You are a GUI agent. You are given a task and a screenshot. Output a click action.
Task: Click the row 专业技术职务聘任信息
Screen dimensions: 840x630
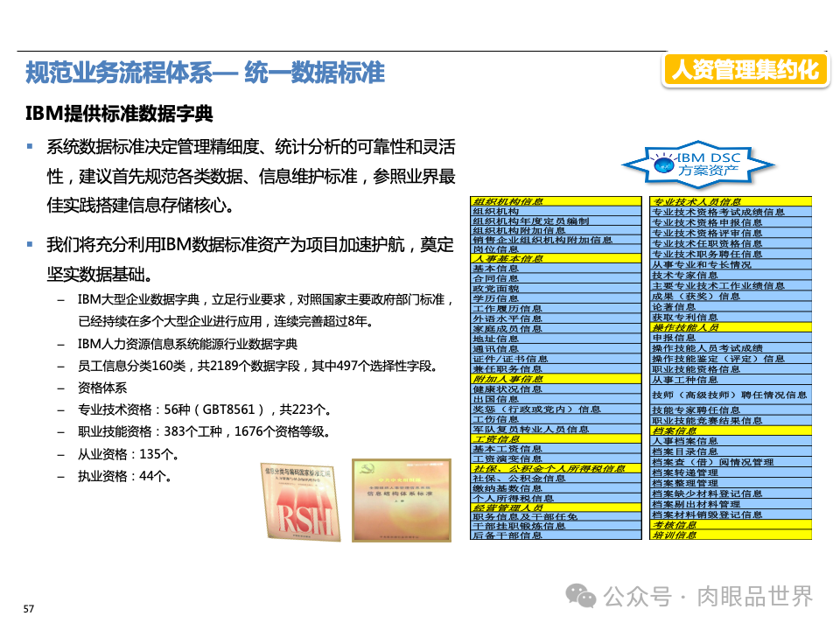(x=731, y=255)
